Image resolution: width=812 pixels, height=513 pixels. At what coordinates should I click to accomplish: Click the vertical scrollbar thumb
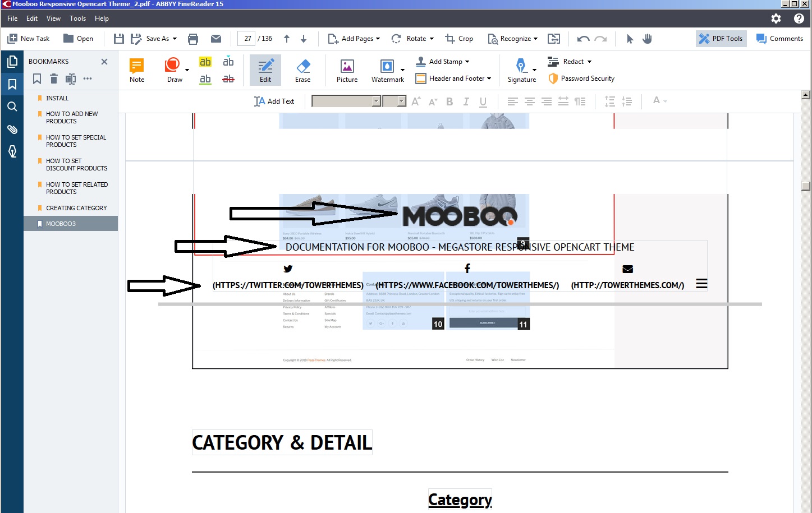tap(806, 186)
